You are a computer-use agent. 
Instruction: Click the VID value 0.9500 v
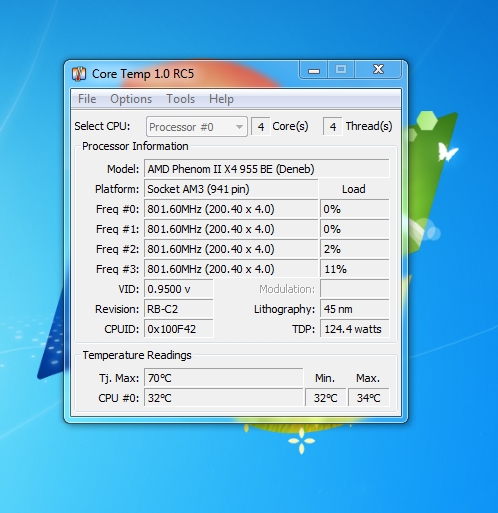coord(179,289)
